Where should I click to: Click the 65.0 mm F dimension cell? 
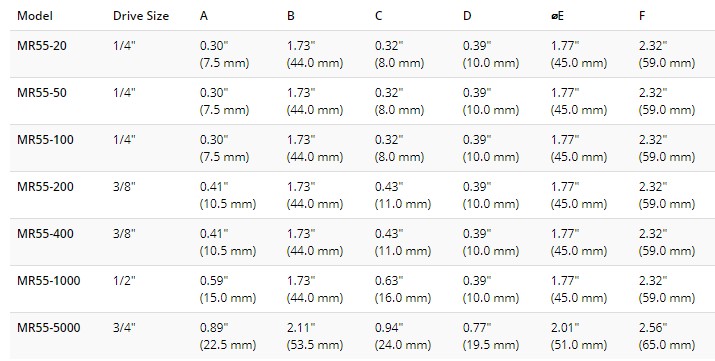[667, 336]
